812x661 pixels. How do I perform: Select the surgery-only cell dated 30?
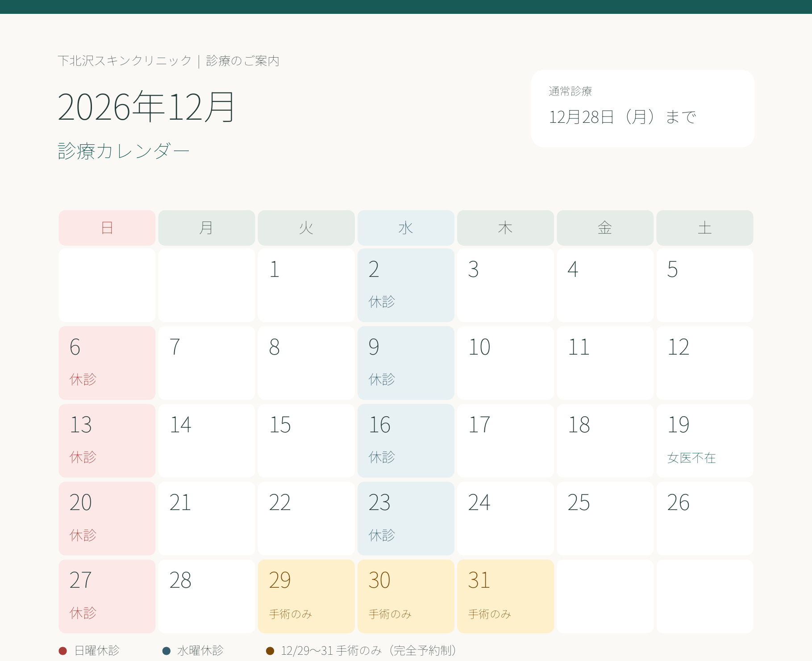tap(406, 596)
